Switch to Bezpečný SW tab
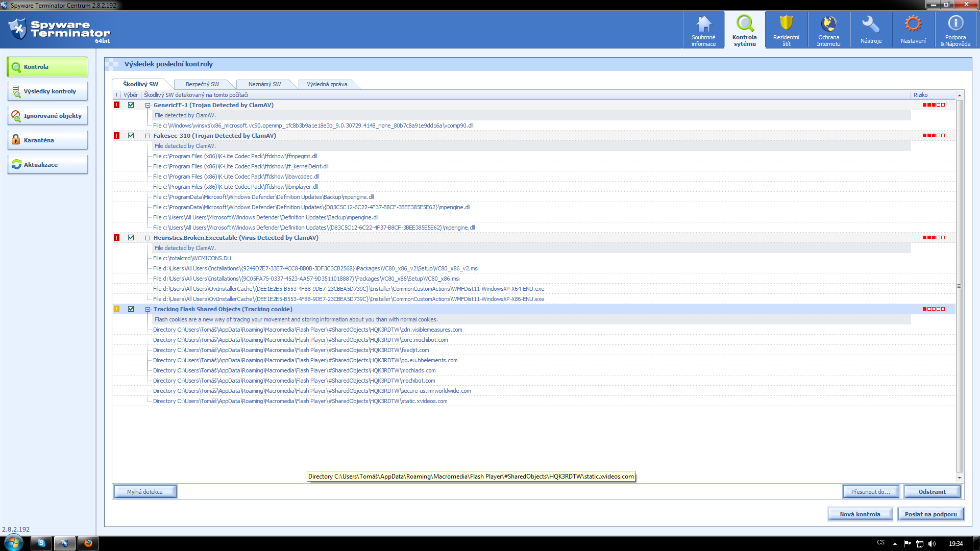 click(x=202, y=84)
